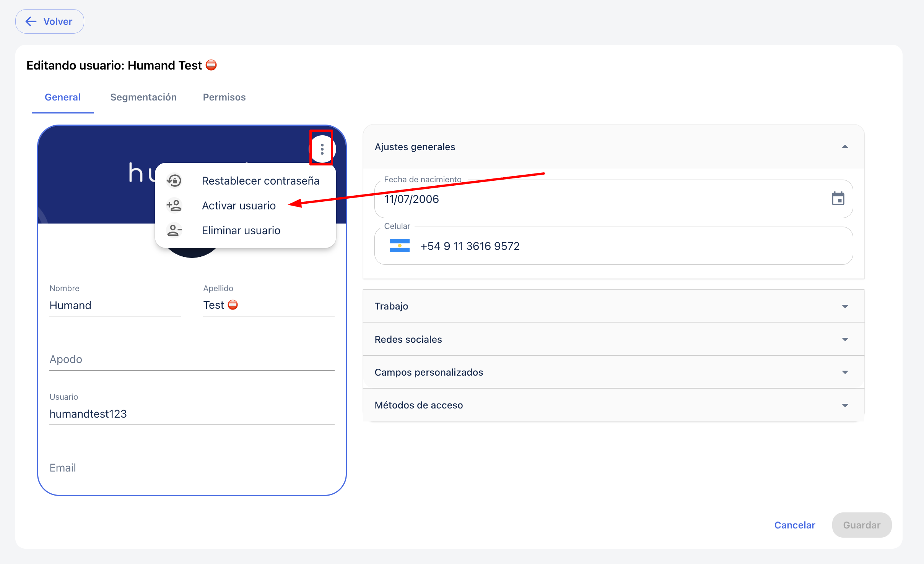Click into the Email input field
The image size is (924, 564).
point(191,468)
